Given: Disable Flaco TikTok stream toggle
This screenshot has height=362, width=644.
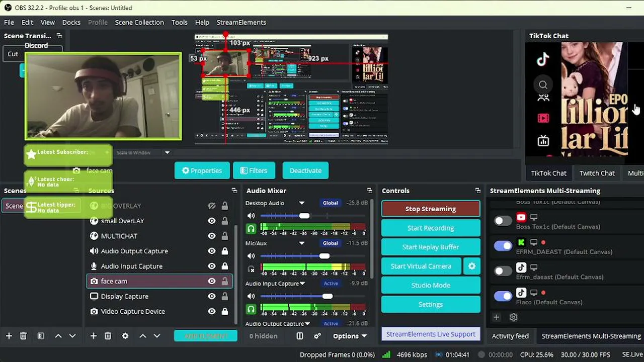Looking at the screenshot, I should pos(503,296).
